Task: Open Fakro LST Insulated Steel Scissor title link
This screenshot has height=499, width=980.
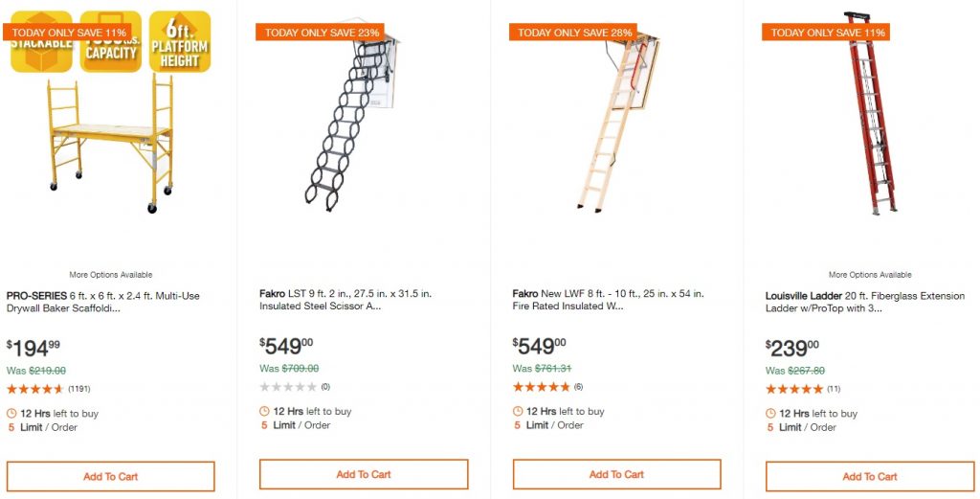Action: click(356, 300)
